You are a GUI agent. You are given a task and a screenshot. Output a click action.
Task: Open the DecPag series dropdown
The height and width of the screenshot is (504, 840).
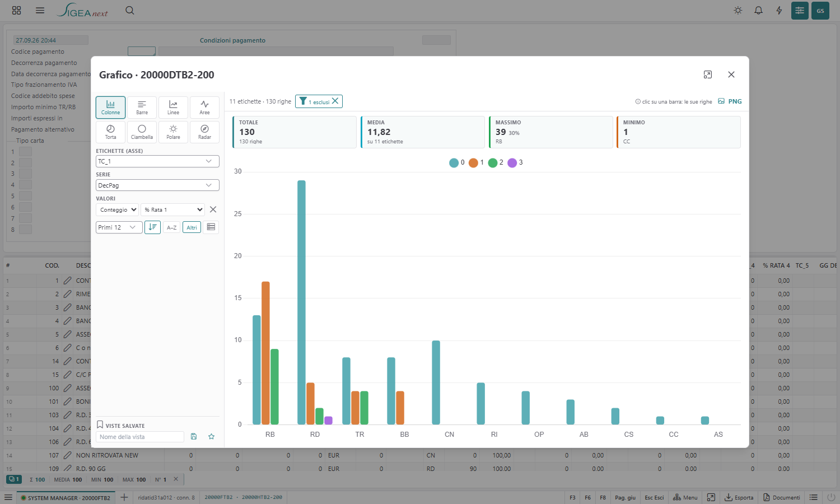[157, 185]
